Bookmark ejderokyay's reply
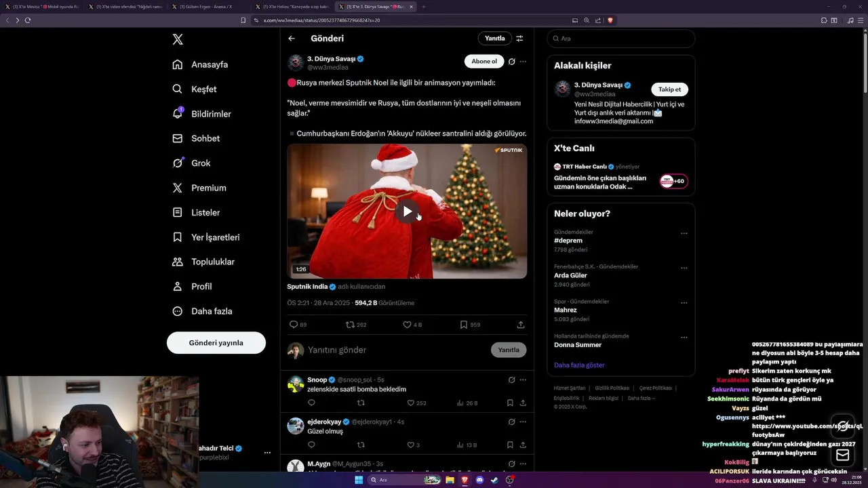The height and width of the screenshot is (488, 868). click(510, 445)
